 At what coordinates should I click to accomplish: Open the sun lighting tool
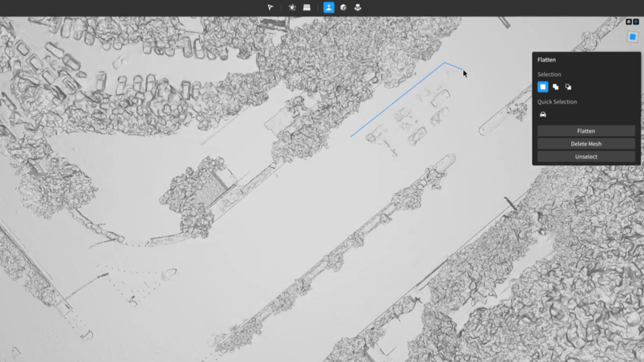(292, 7)
